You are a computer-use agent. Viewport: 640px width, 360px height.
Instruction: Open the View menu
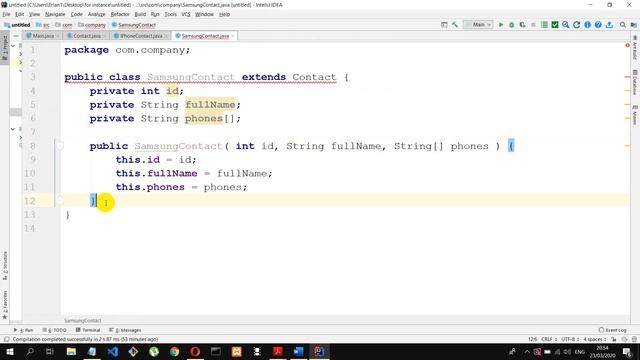coord(34,14)
